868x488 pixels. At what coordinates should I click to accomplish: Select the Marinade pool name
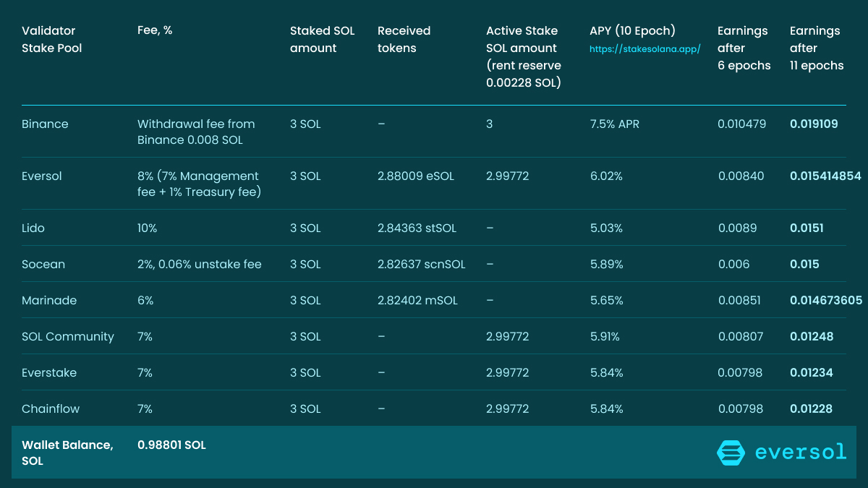tap(49, 301)
